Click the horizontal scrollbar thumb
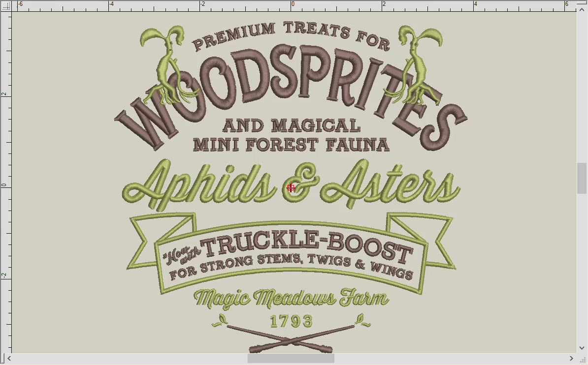The image size is (588, 365). coord(291,359)
